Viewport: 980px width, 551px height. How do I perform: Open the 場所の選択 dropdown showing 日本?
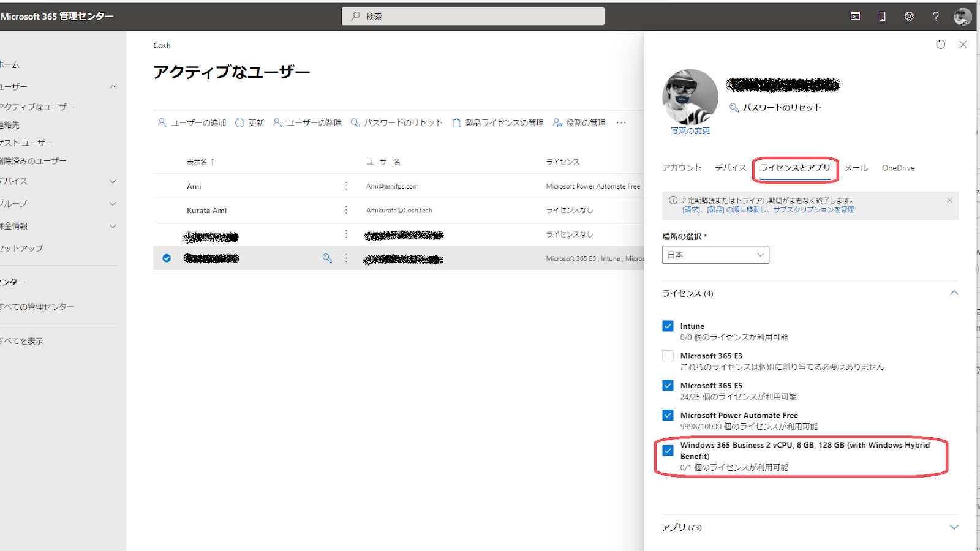(715, 255)
